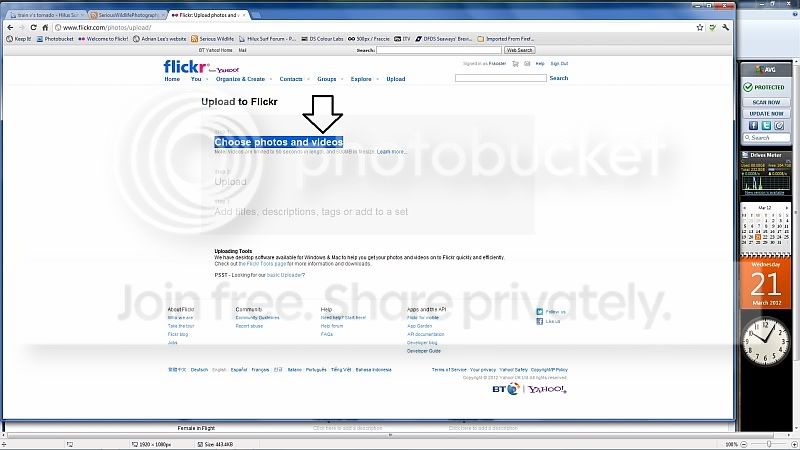Open the Photobucket bookmark
Viewport: 800px width, 450px height.
pos(55,39)
